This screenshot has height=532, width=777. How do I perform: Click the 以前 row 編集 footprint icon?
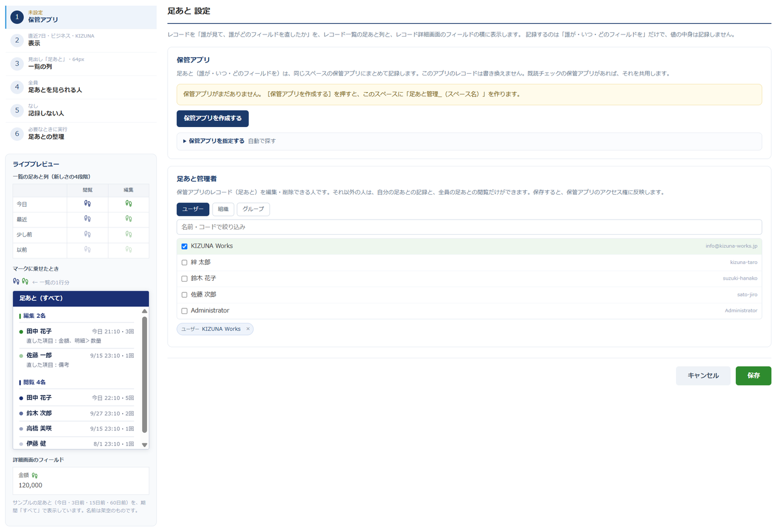128,250
